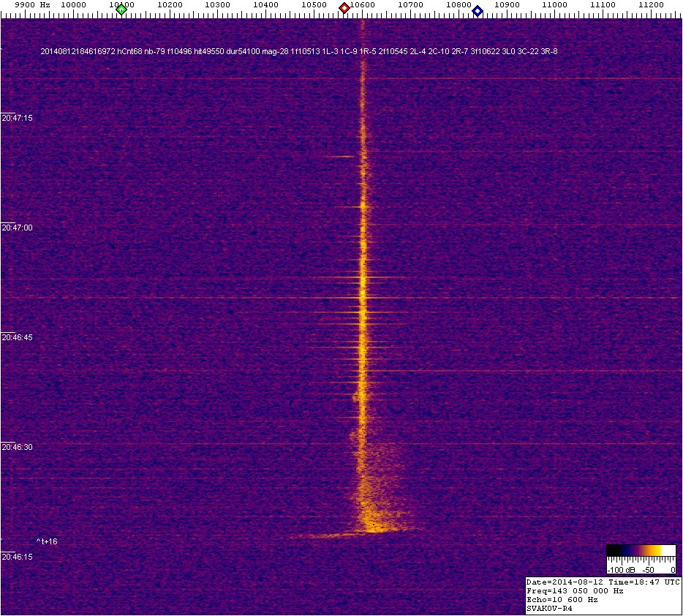Click the Freq=143 050 000 Hz line
683x616 pixels.
575,590
